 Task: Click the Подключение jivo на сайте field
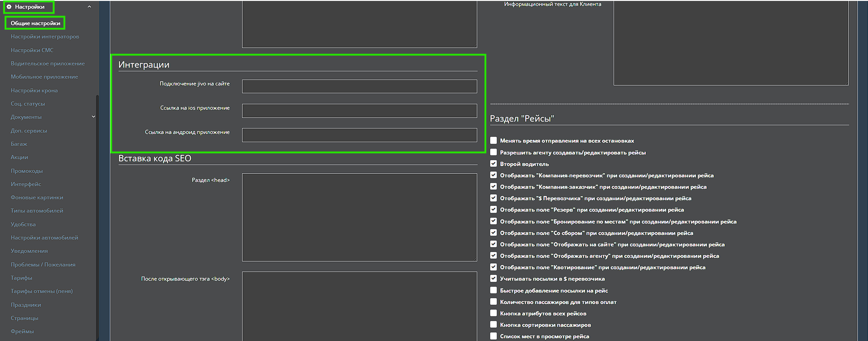(x=359, y=86)
